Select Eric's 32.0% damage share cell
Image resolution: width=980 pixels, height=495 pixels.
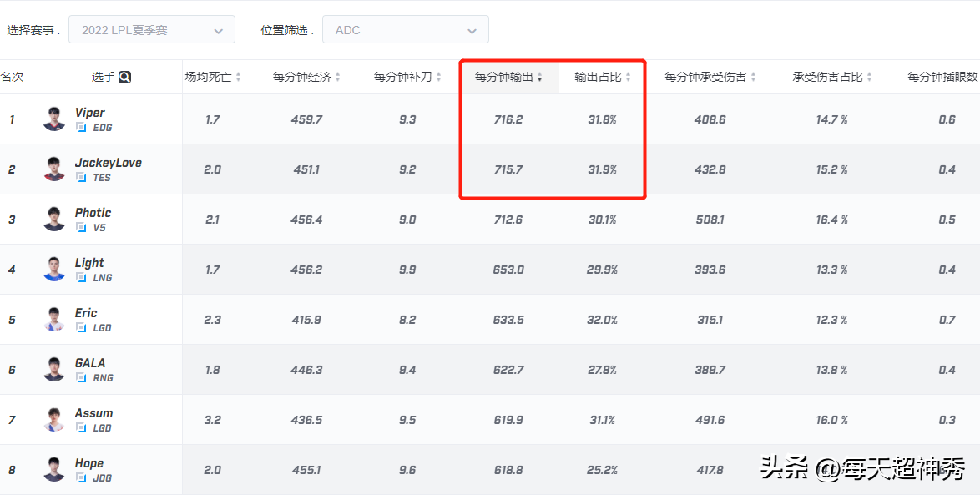[x=603, y=320]
